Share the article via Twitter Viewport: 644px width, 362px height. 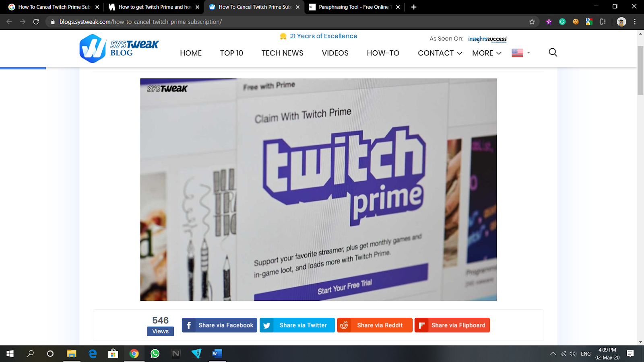pos(297,325)
